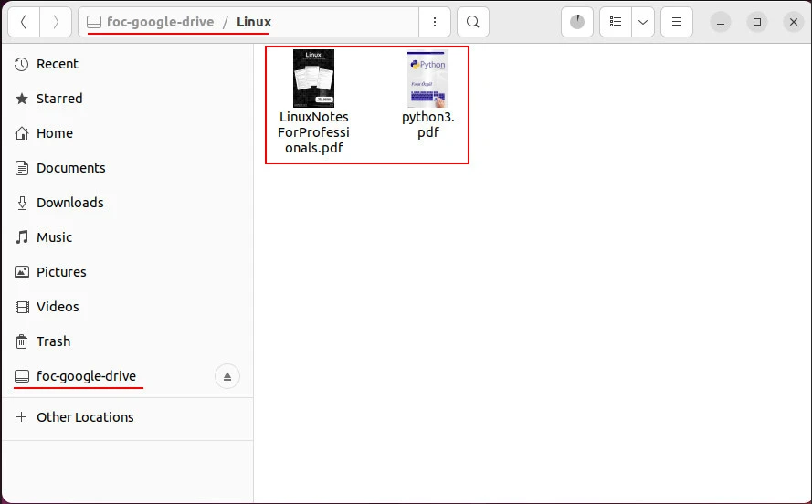Open the Downloads folder
812x504 pixels.
[x=69, y=203]
